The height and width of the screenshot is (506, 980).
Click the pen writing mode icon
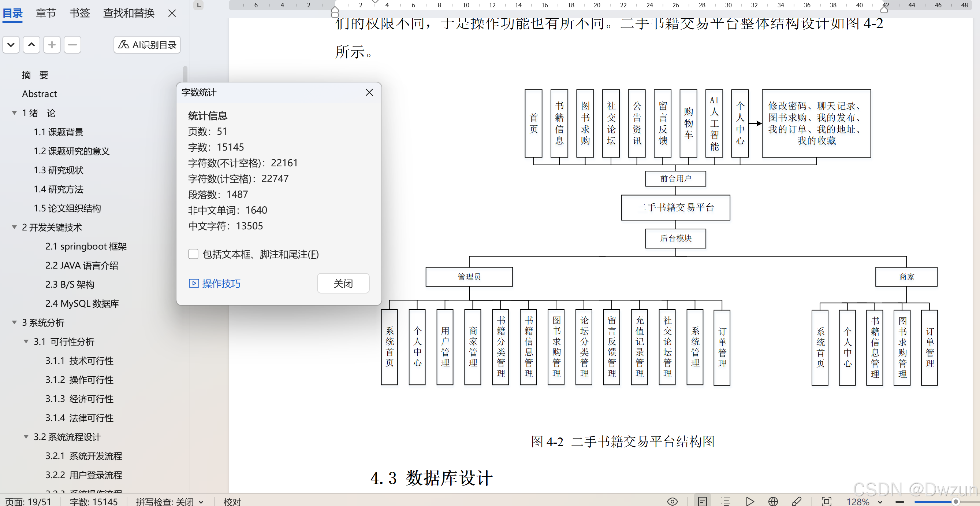point(796,501)
